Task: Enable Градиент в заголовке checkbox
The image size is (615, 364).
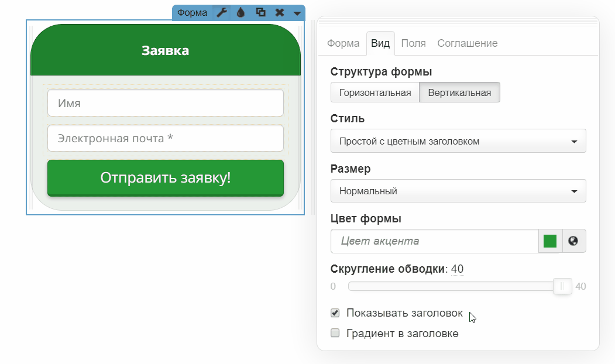Action: (x=335, y=334)
